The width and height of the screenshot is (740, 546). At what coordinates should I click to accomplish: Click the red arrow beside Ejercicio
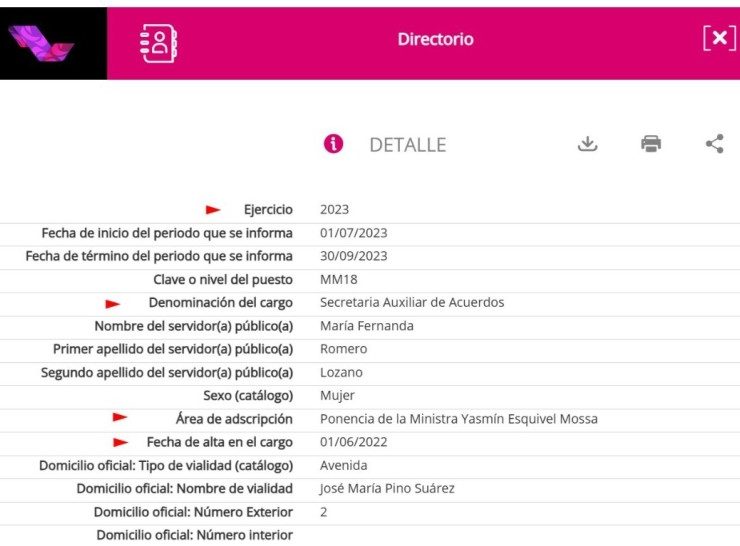pyautogui.click(x=213, y=210)
